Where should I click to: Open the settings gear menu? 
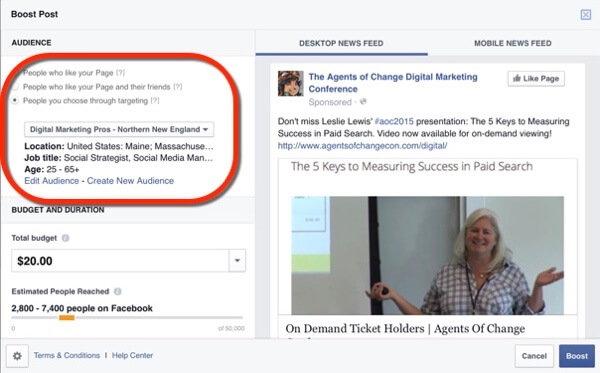(17, 356)
